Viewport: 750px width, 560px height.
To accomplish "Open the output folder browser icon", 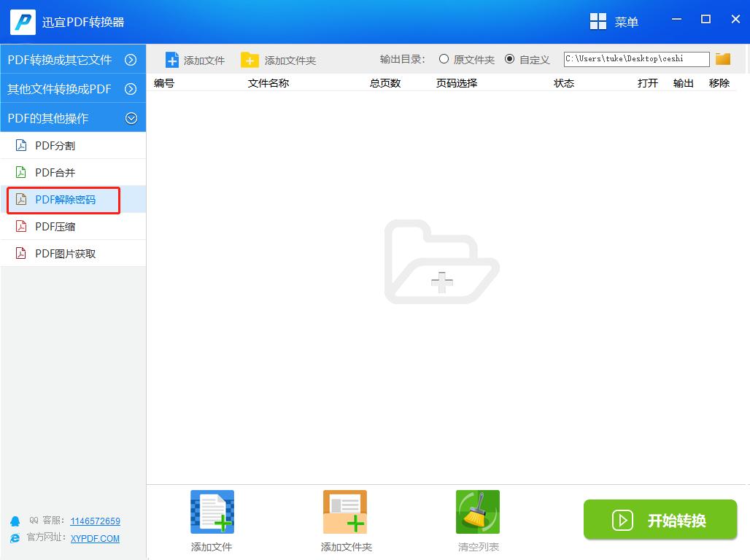I will (722, 58).
